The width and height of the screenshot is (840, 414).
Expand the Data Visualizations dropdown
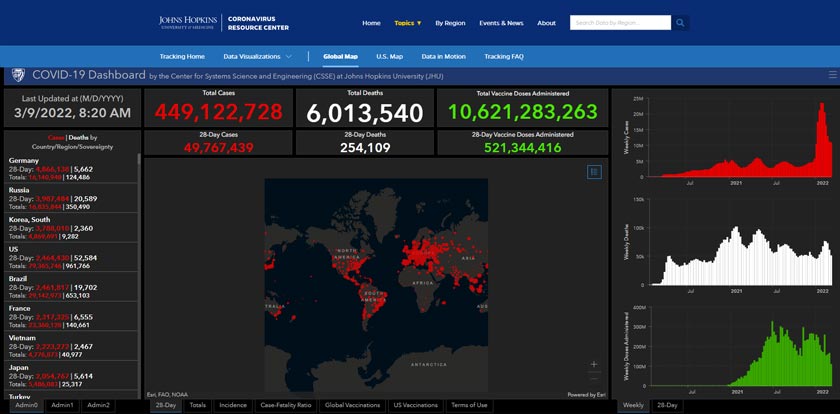(257, 56)
